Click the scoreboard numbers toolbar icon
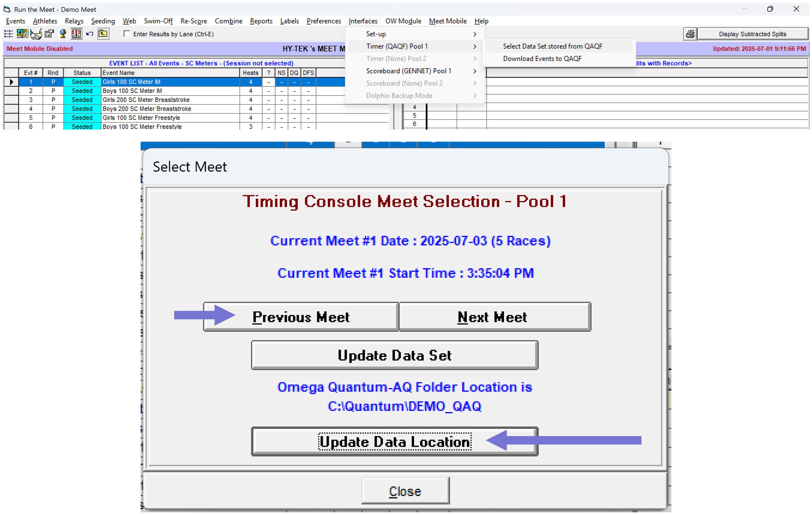This screenshot has width=812, height=514. click(x=76, y=34)
